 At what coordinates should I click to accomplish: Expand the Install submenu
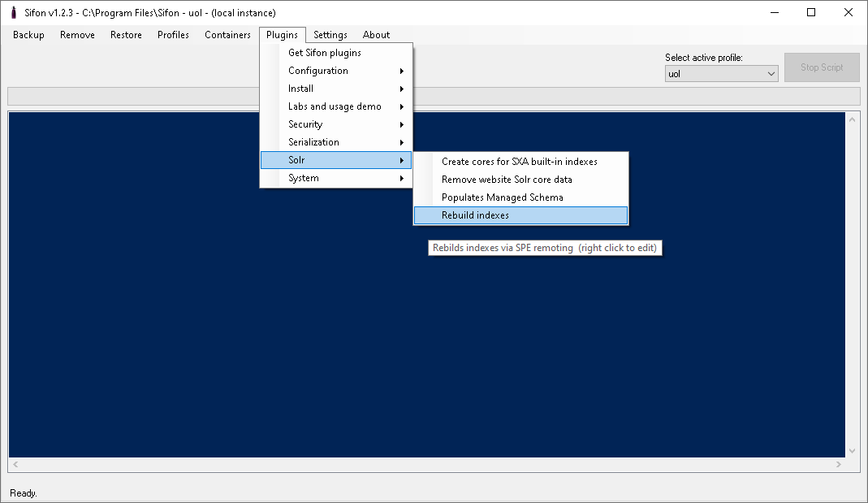301,89
